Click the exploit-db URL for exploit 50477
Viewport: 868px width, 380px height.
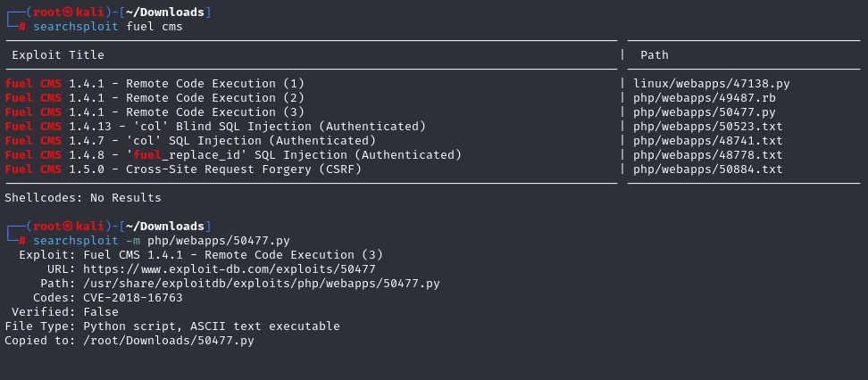coord(230,269)
